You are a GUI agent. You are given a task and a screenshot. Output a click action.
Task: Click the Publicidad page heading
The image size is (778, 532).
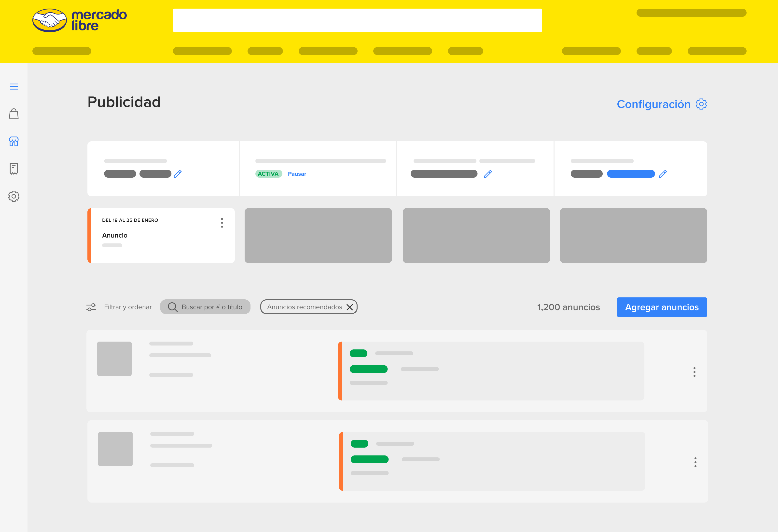click(x=124, y=102)
